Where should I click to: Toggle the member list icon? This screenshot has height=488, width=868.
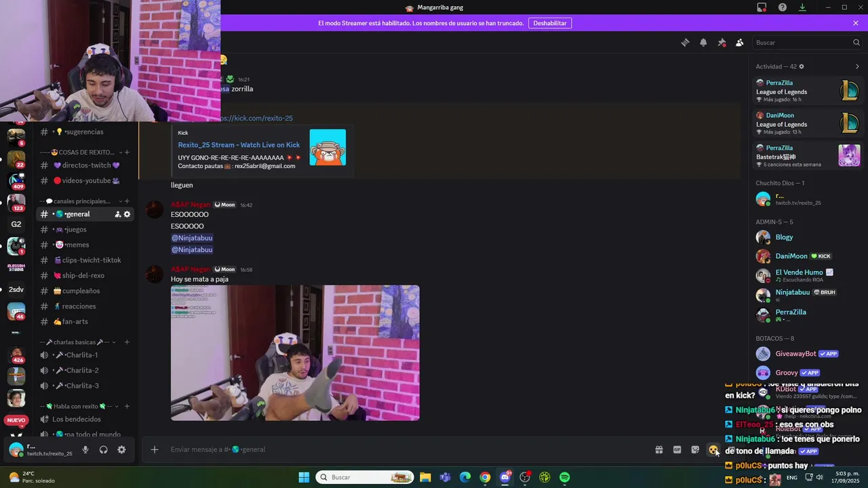pos(739,43)
